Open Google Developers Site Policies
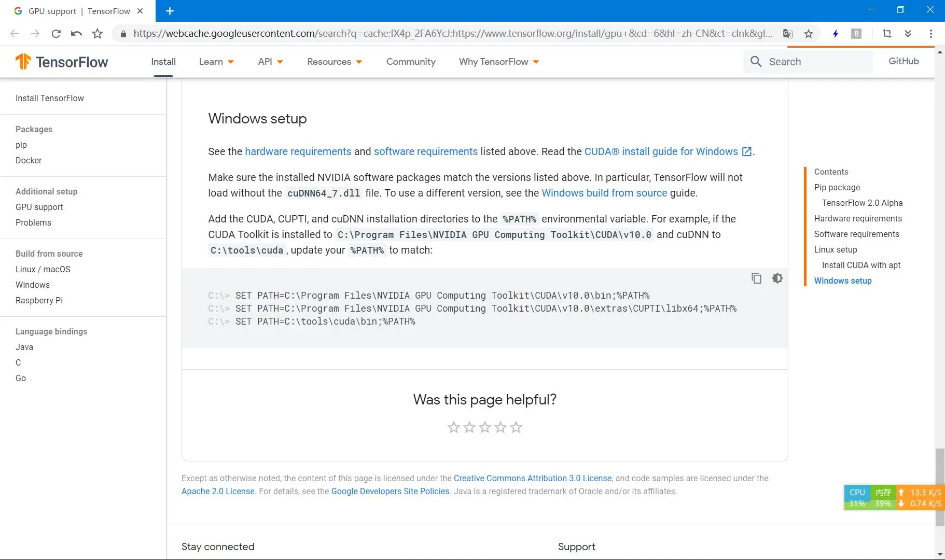945x560 pixels. [391, 491]
